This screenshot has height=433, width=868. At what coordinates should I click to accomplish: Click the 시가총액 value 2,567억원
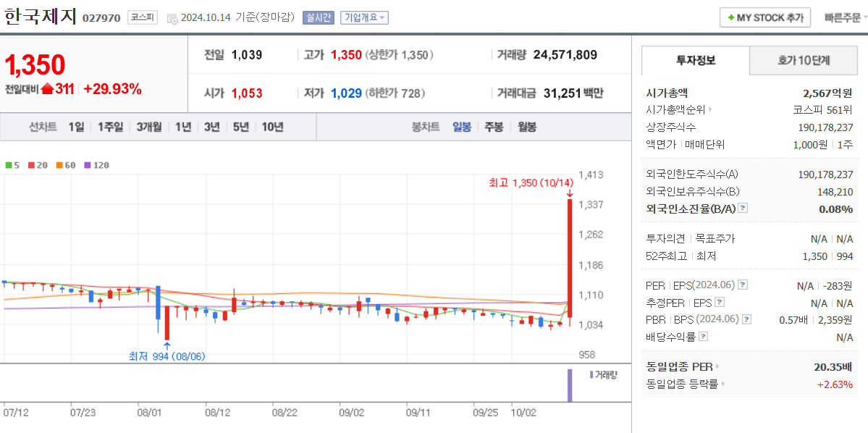[828, 93]
